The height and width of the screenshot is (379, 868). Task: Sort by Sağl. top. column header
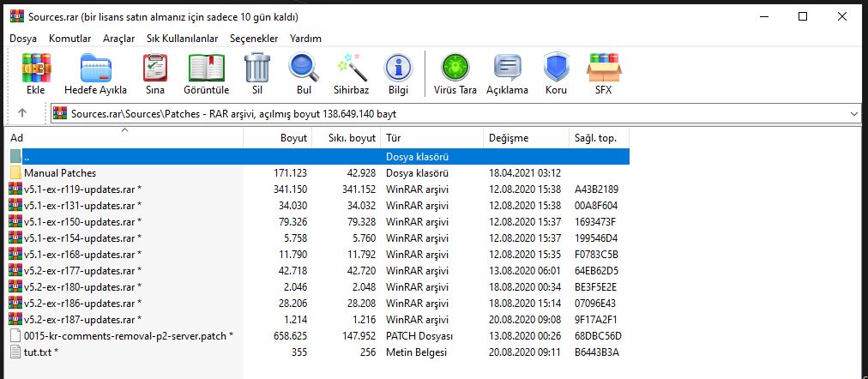click(599, 138)
